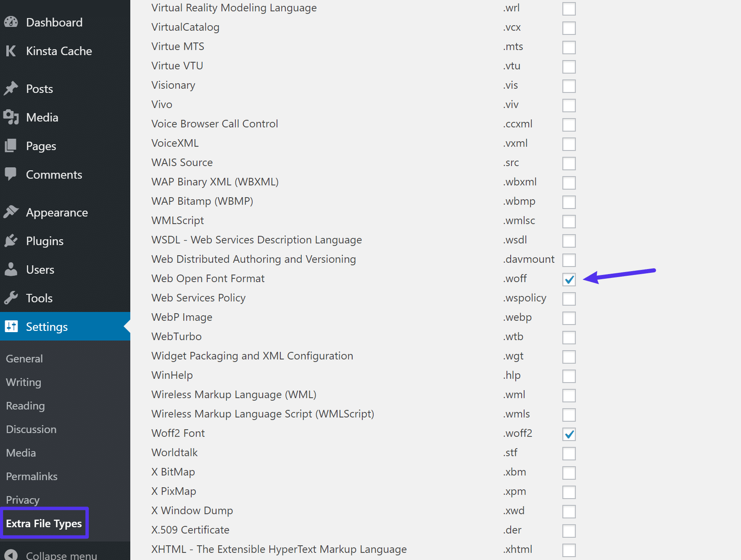Open the Permalinks settings page
The width and height of the screenshot is (741, 560).
32,476
